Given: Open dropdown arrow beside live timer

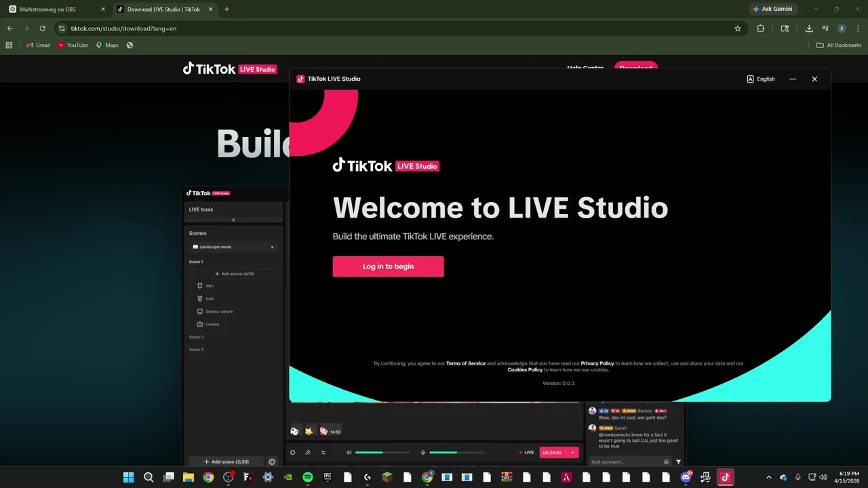Looking at the screenshot, I should click(572, 453).
